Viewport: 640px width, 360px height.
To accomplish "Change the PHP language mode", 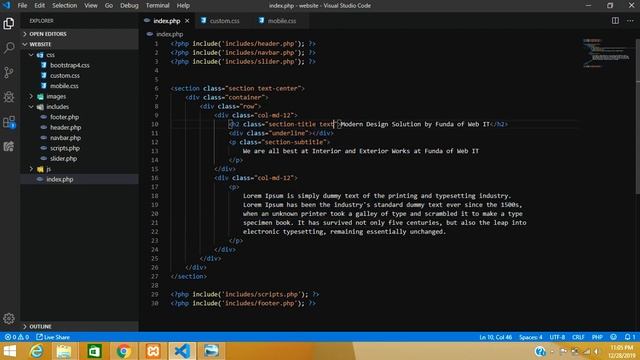I will [597, 337].
